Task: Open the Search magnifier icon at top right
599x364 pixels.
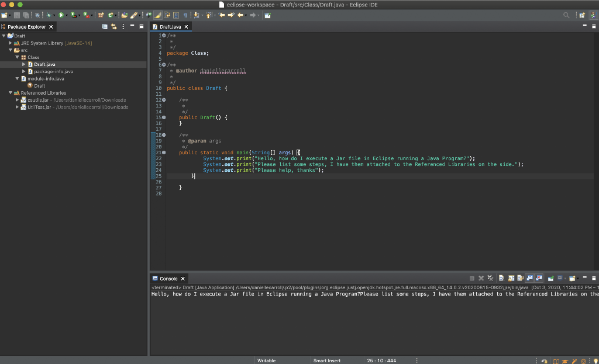Action: pos(566,15)
